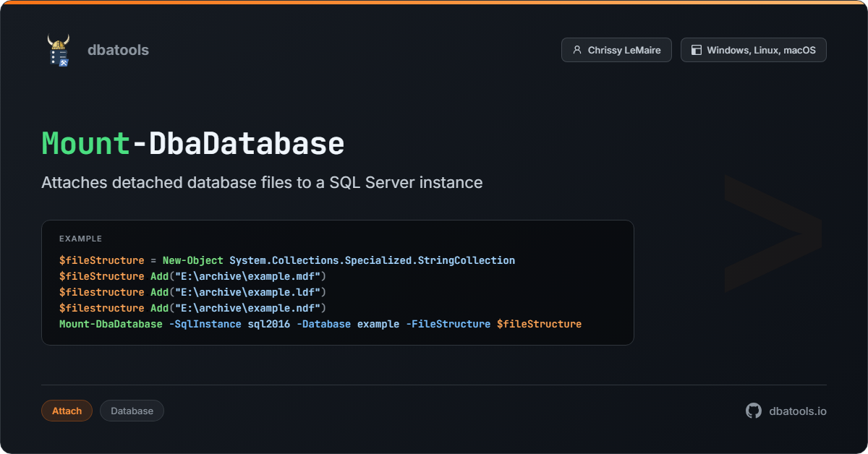The height and width of the screenshot is (454, 868).
Task: Click the example.ldf Add code line
Action: click(x=193, y=292)
